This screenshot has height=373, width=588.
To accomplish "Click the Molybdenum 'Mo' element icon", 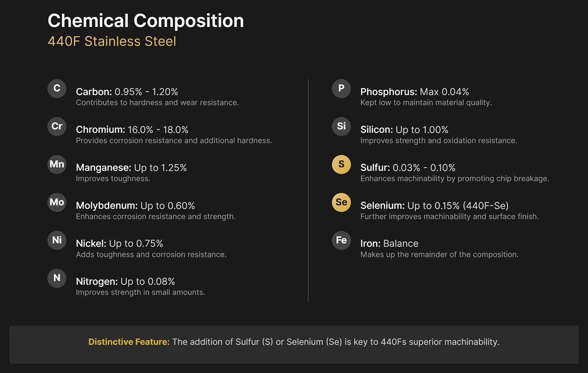I will click(57, 202).
